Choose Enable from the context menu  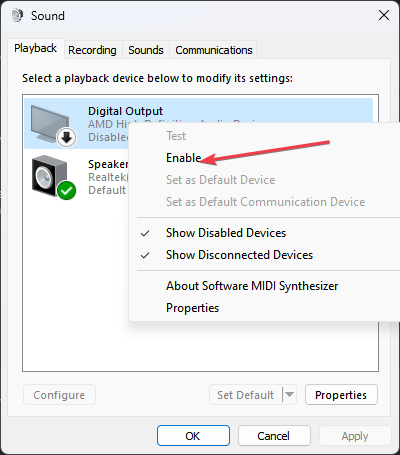click(184, 158)
